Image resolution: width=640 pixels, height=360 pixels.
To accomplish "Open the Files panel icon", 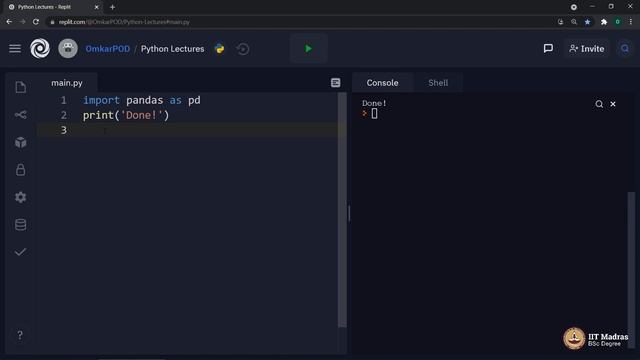I will click(x=21, y=87).
